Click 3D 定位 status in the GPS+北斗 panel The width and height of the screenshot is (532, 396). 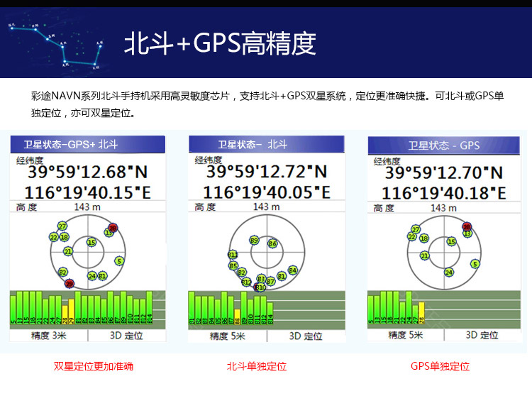[126, 336]
